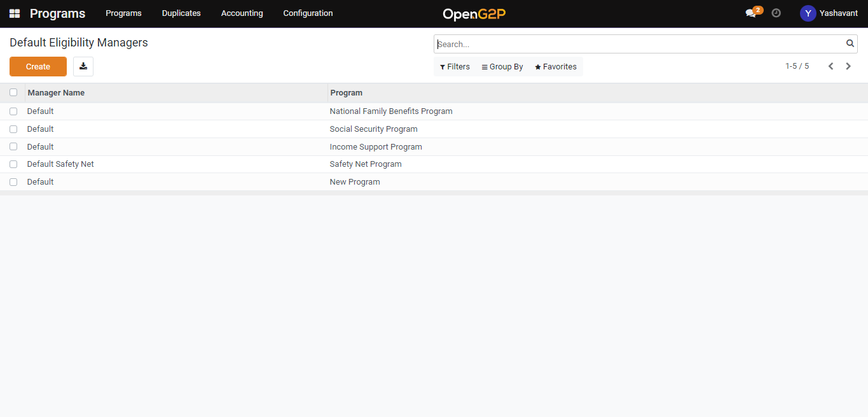Go to the previous page arrow
This screenshot has height=417, width=868.
click(x=830, y=66)
